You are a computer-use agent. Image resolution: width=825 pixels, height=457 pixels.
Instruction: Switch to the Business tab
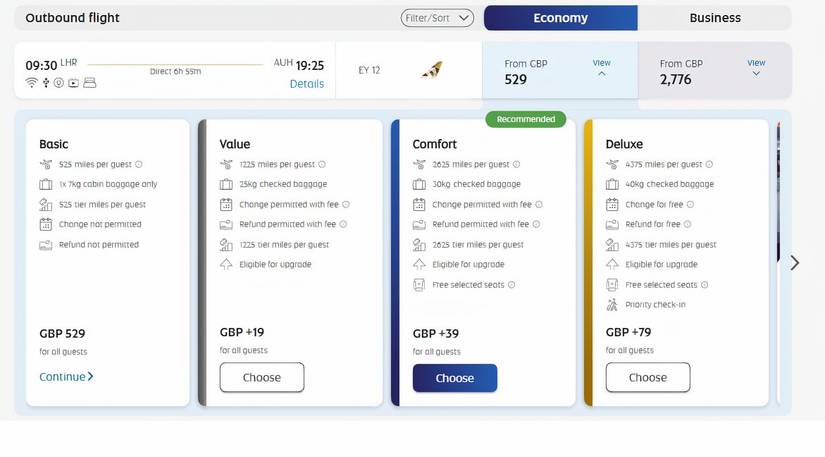coord(715,18)
